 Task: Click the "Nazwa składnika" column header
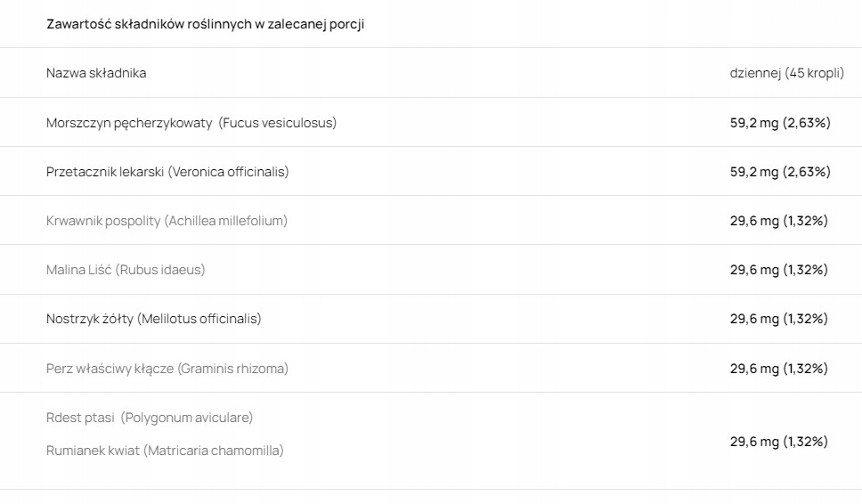[x=96, y=73]
